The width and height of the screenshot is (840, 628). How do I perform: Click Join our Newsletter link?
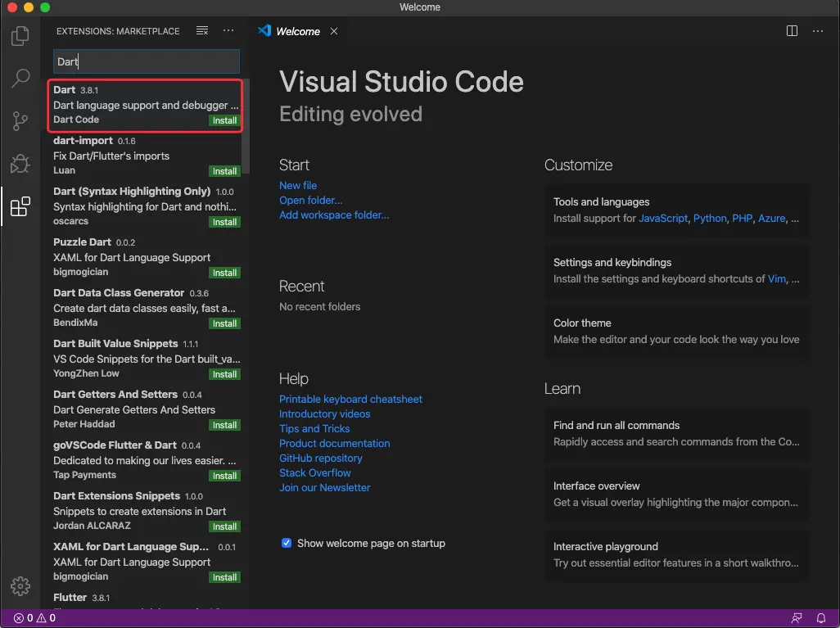click(325, 488)
